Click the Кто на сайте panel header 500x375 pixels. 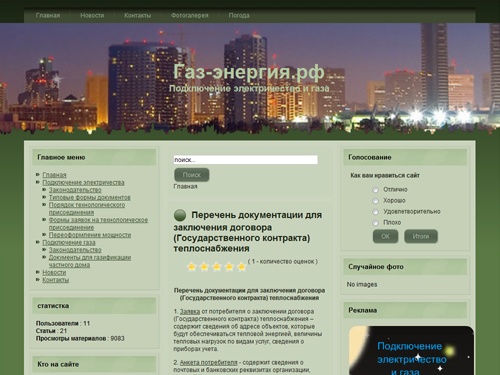point(94,364)
